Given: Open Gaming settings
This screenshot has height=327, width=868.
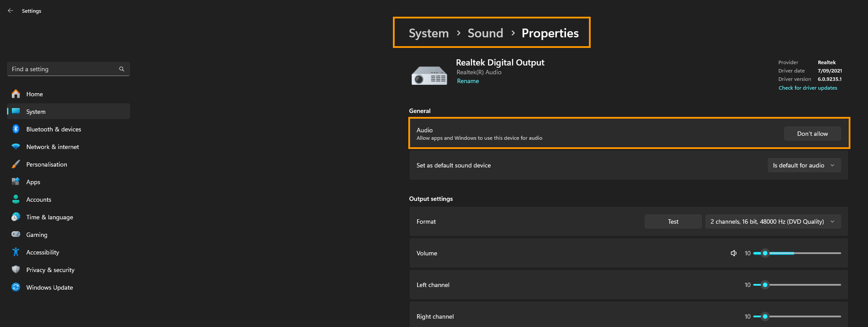Looking at the screenshot, I should pos(69,235).
